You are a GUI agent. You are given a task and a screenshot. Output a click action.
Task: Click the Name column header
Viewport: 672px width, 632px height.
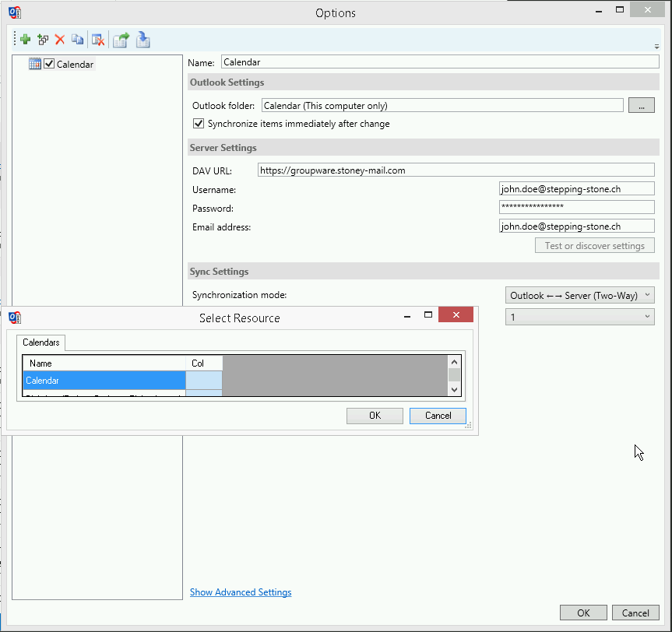click(x=104, y=363)
